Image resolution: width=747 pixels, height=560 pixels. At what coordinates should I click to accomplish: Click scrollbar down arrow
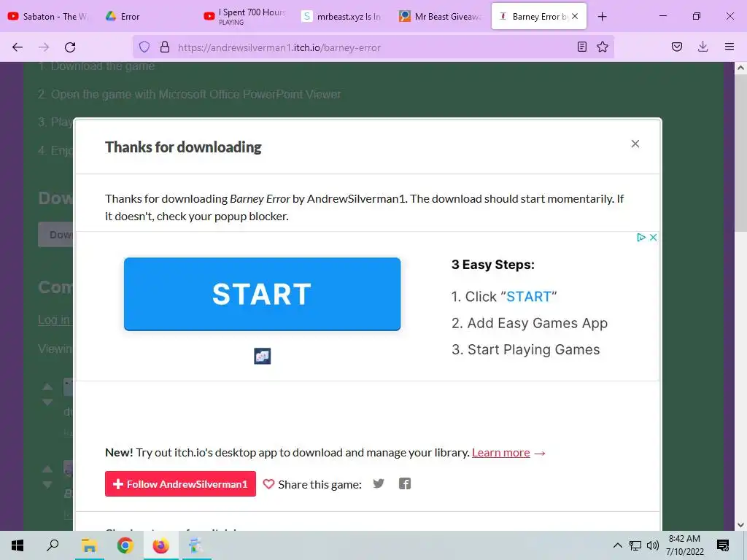[x=740, y=525]
